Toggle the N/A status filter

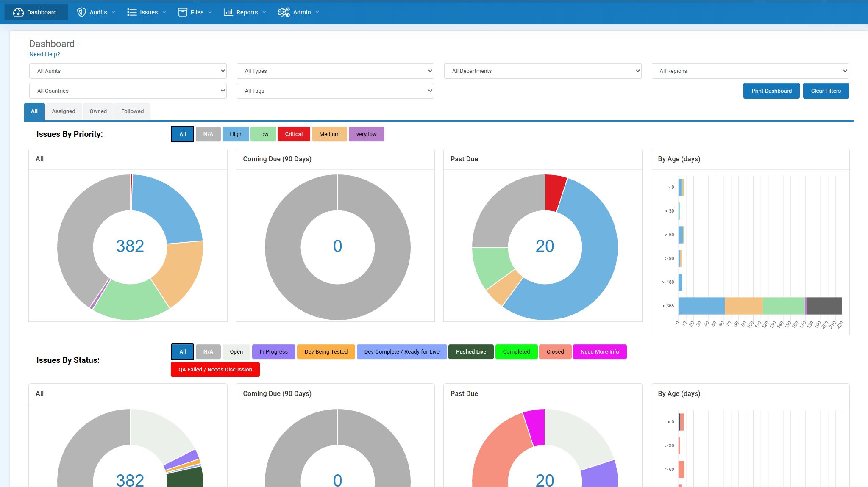(x=208, y=351)
